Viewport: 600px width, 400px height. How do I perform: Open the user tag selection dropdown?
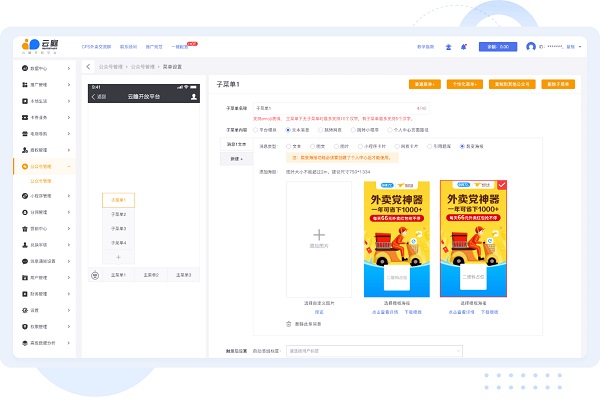374,351
